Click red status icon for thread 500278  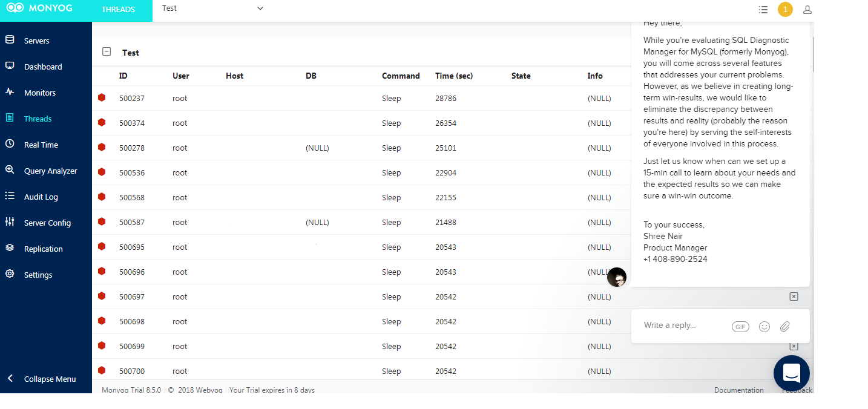[102, 147]
